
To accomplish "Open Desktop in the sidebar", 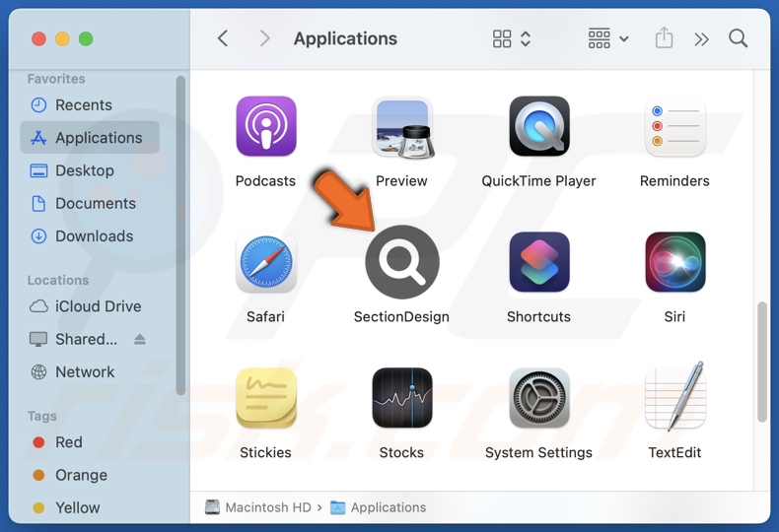I will point(90,170).
